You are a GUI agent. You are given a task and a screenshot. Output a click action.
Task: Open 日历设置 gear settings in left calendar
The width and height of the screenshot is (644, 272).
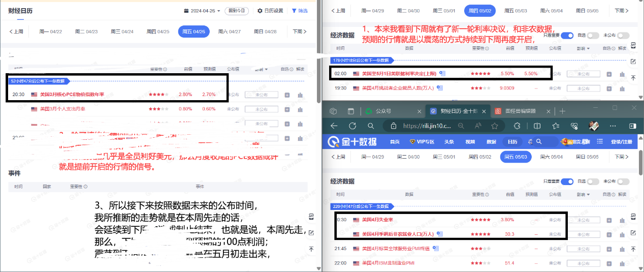coord(270,10)
